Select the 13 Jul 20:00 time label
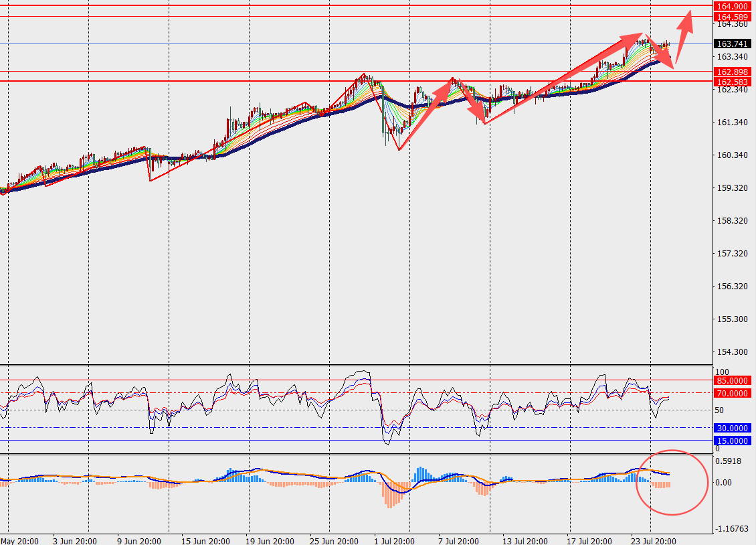756x545 pixels. [x=525, y=541]
